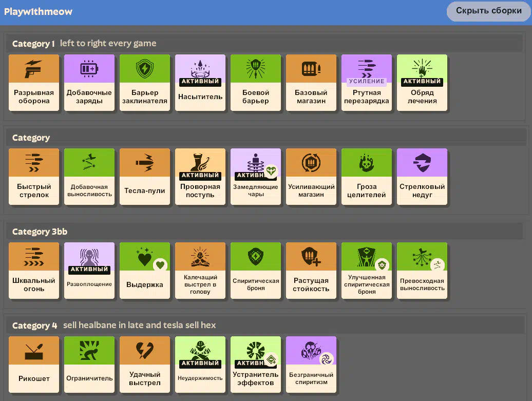Select the Развоплощение active item
Viewport: 532px width, 401px height.
tap(89, 271)
